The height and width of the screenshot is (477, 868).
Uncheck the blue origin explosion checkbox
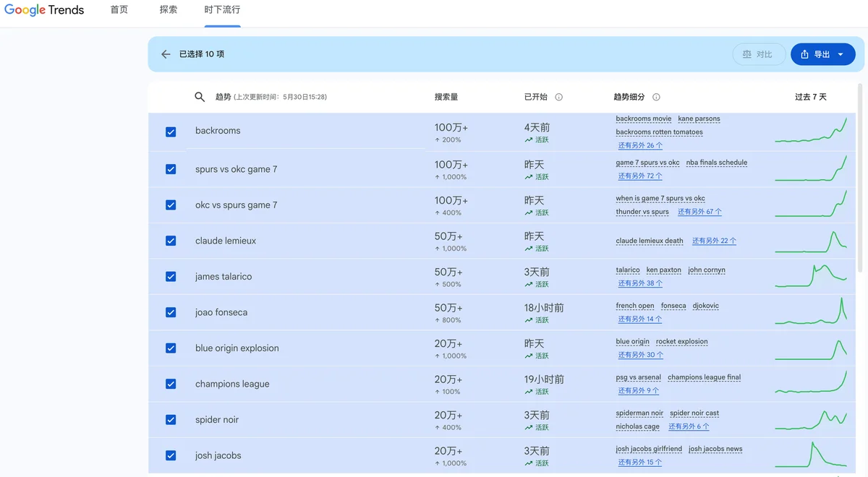point(171,348)
